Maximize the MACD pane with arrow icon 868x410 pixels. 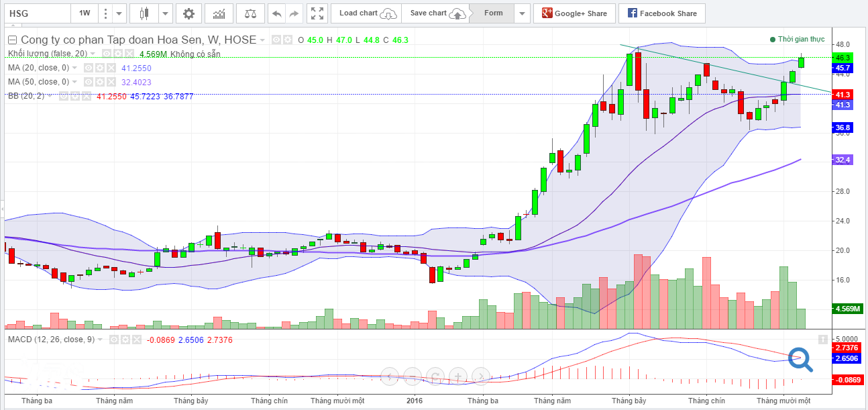[822, 340]
